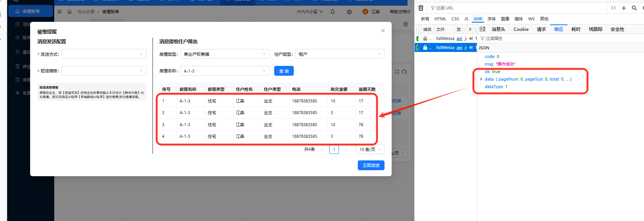Open the 10 条/页 page size selector
This screenshot has width=644, height=221.
[370, 149]
